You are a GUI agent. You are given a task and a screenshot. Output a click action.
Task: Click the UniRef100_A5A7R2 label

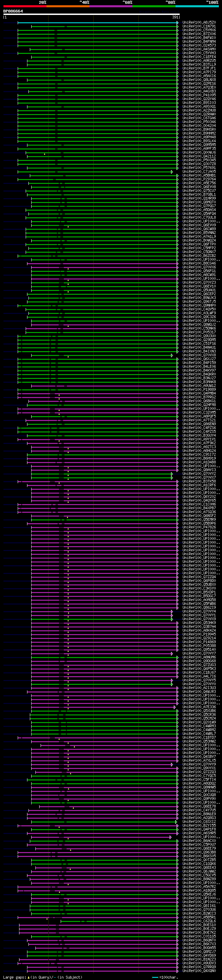point(199,886)
